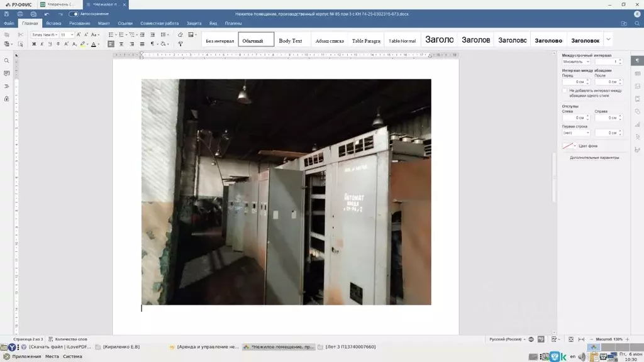Click the Clear style eraser icon
This screenshot has width=644, height=362.
(180, 35)
